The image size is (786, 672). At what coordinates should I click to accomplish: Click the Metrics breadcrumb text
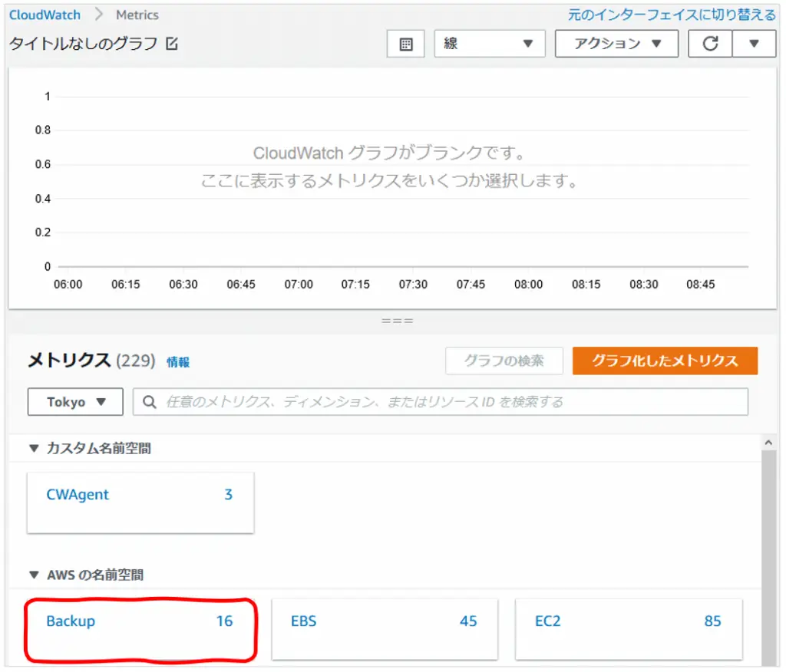pyautogui.click(x=137, y=15)
